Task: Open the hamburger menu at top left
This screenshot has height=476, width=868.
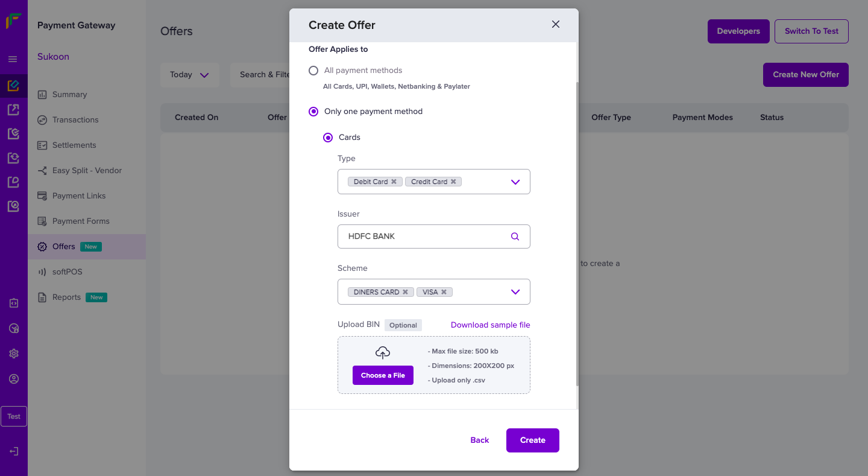Action: (12, 59)
